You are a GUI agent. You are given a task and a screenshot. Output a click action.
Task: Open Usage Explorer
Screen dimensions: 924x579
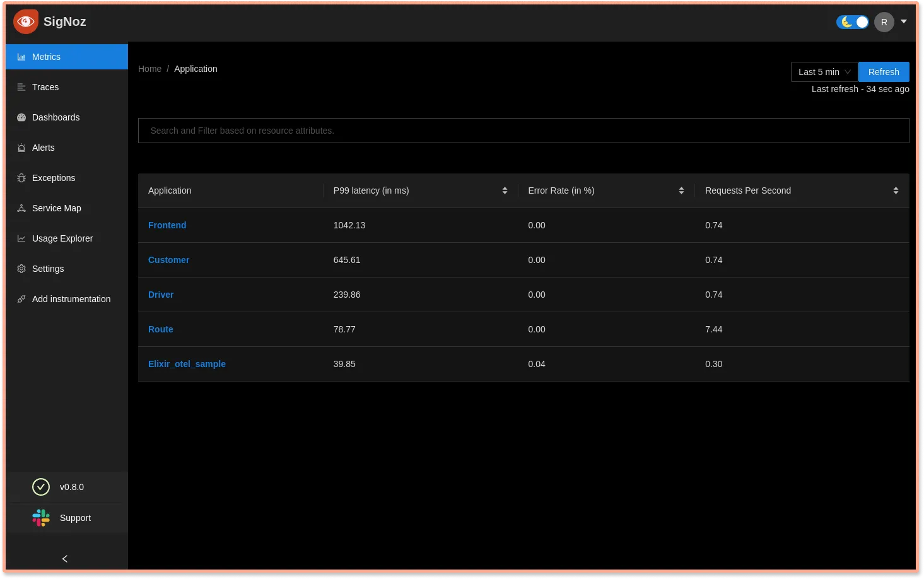[x=67, y=238]
